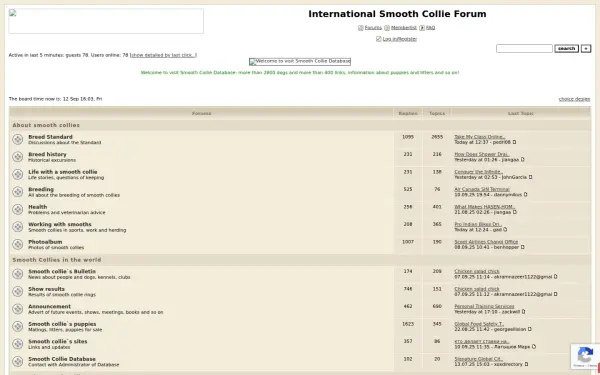Viewport: 600px width, 375px height.
Task: Click the Smooth collie's puppies forum icon
Action: [18, 326]
